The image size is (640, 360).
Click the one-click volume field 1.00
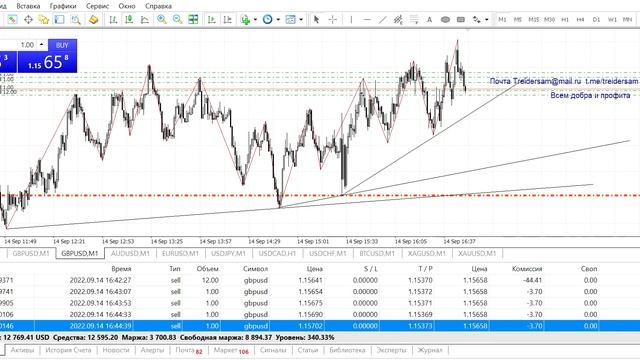(x=27, y=44)
